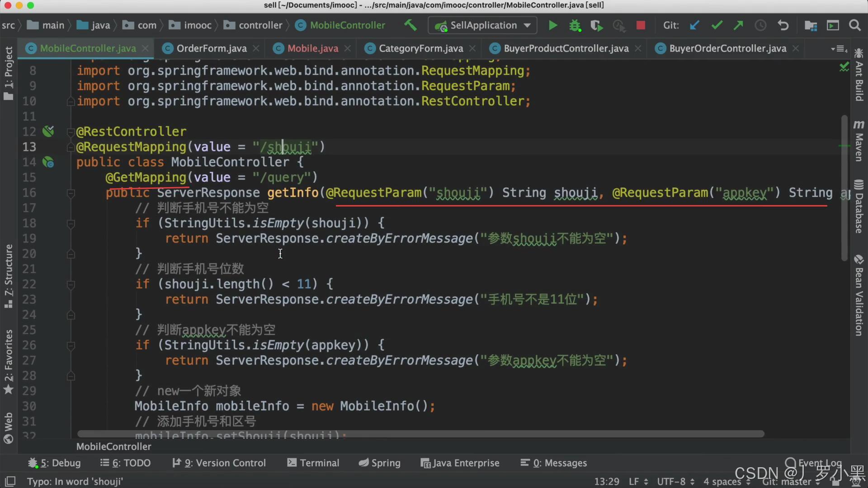Image resolution: width=868 pixels, height=488 pixels.
Task: Update project via Git blue arrow
Action: click(694, 25)
